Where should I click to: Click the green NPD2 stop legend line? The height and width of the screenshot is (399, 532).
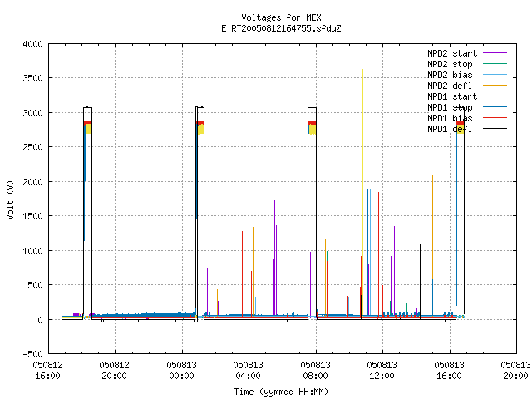(495, 64)
